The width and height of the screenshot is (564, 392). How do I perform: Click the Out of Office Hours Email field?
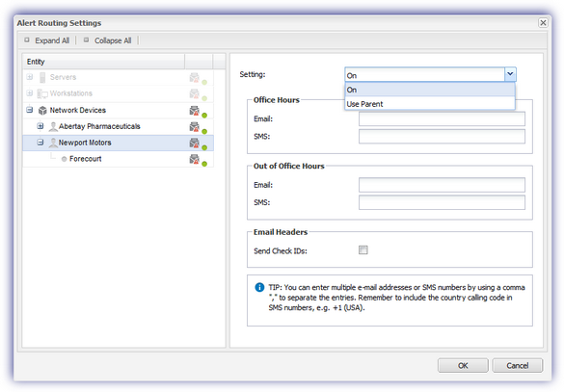442,185
